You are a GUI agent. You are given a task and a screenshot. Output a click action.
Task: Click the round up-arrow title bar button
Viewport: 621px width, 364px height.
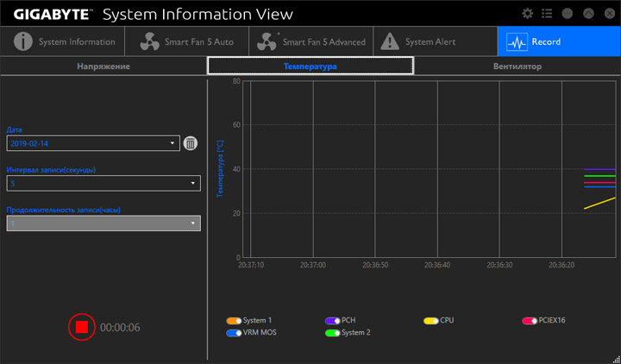coord(588,14)
